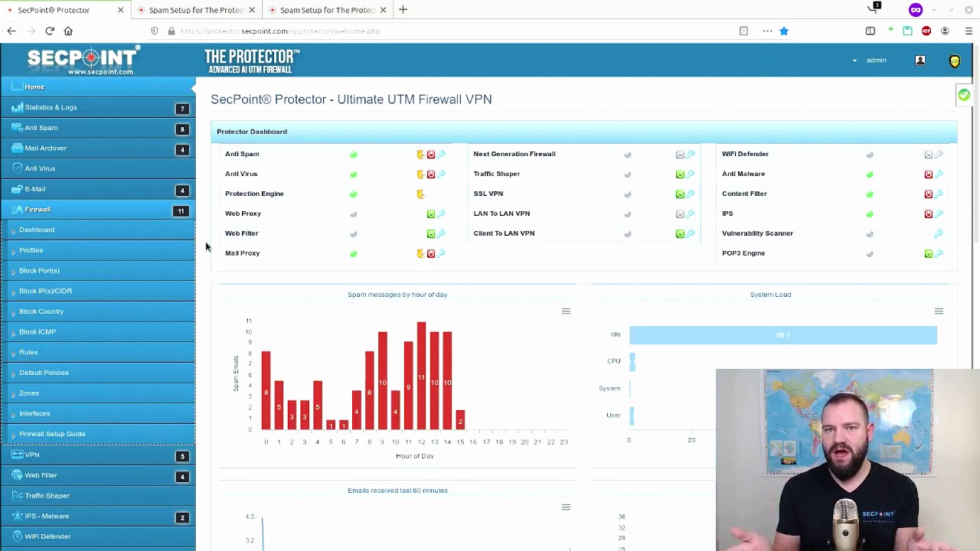
Task: Collapse the Firewall sidebar section
Action: pos(98,210)
